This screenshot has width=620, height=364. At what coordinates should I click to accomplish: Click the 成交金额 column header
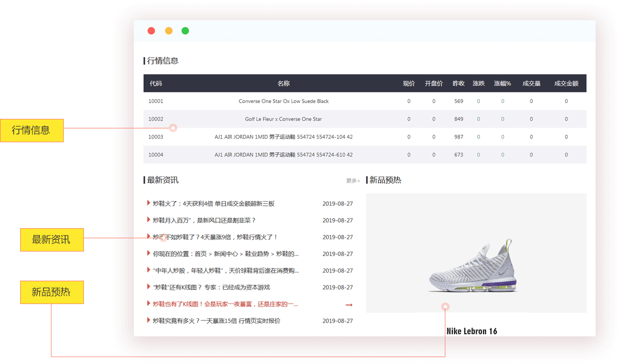click(x=566, y=83)
